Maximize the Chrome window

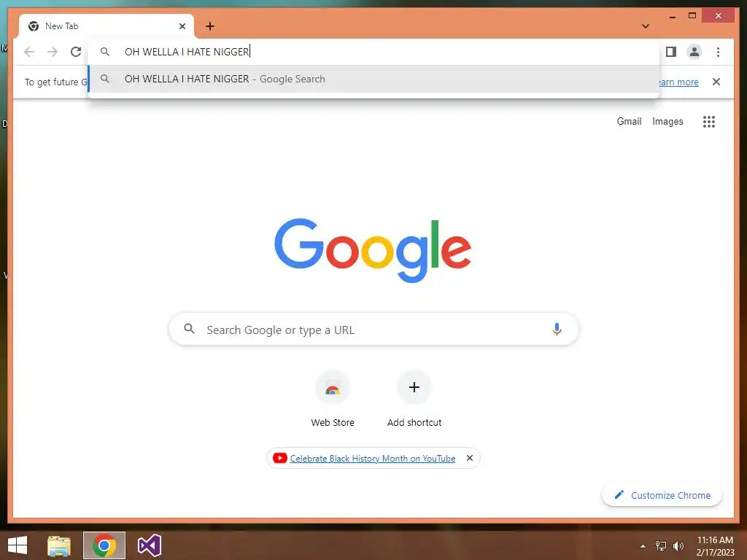692,16
